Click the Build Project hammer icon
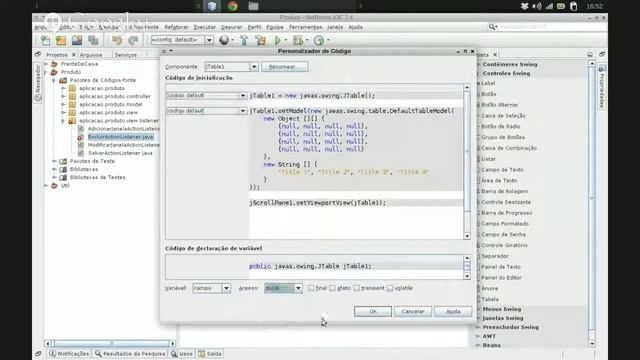640x360 pixels. pos(244,40)
